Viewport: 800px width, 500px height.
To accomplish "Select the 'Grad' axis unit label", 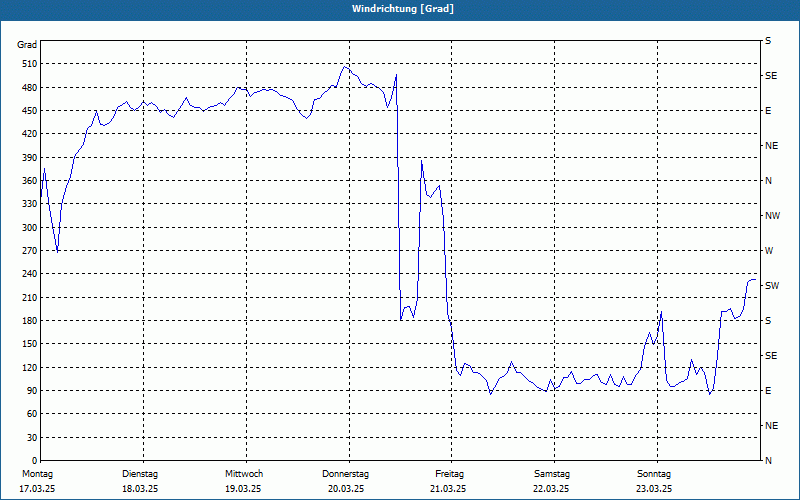I will (27, 45).
